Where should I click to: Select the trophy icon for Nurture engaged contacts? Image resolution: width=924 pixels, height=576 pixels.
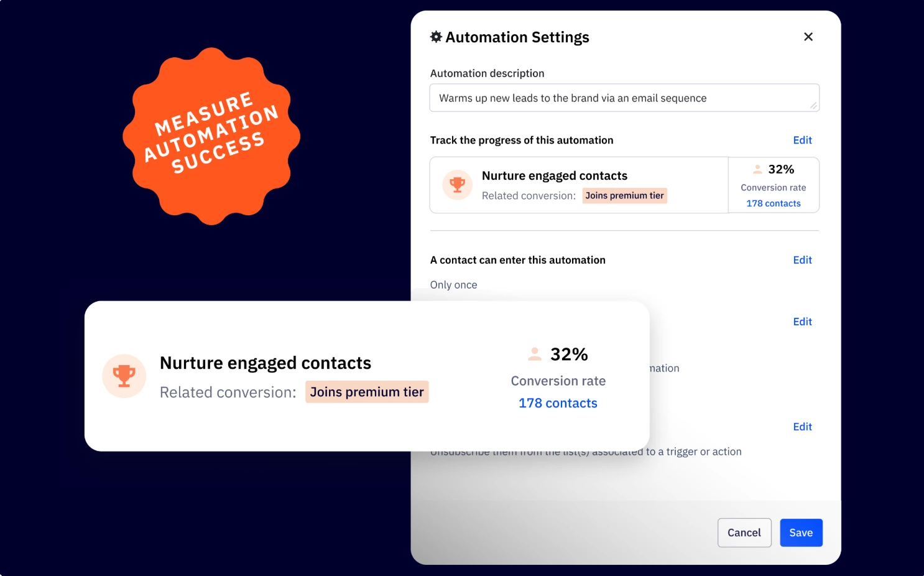tap(457, 185)
